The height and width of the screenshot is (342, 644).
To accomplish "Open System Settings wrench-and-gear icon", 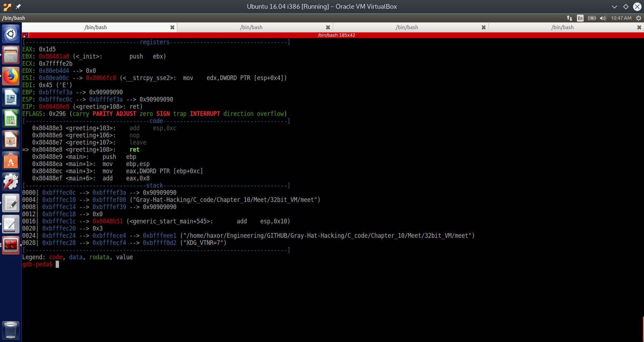I will point(11,182).
